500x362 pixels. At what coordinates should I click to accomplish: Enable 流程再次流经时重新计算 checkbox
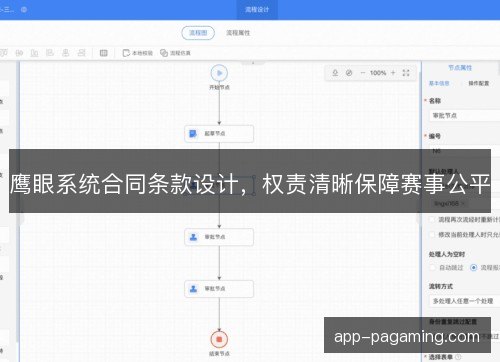click(432, 219)
